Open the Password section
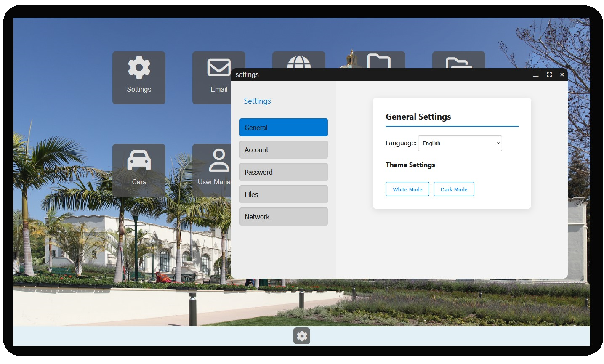This screenshot has height=364, width=604. tap(284, 172)
